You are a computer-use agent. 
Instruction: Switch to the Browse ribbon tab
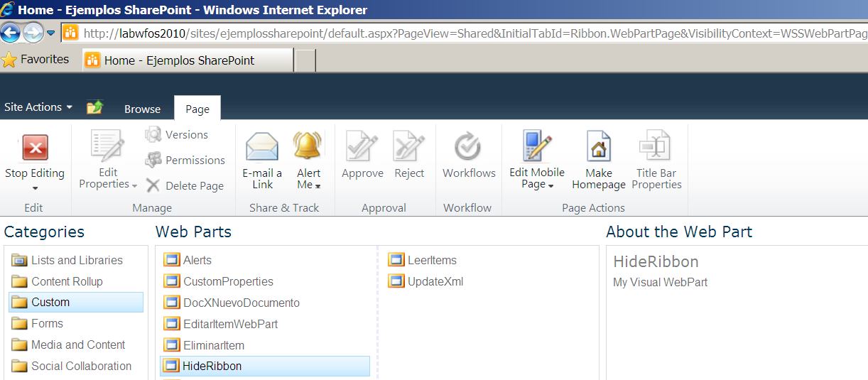tap(143, 109)
